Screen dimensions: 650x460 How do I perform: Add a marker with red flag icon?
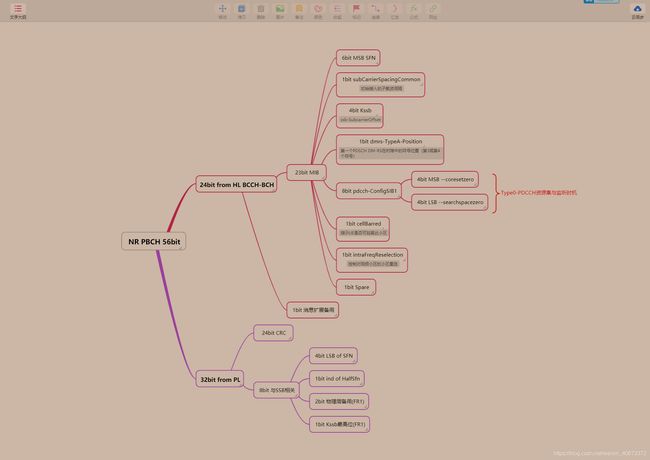click(356, 8)
